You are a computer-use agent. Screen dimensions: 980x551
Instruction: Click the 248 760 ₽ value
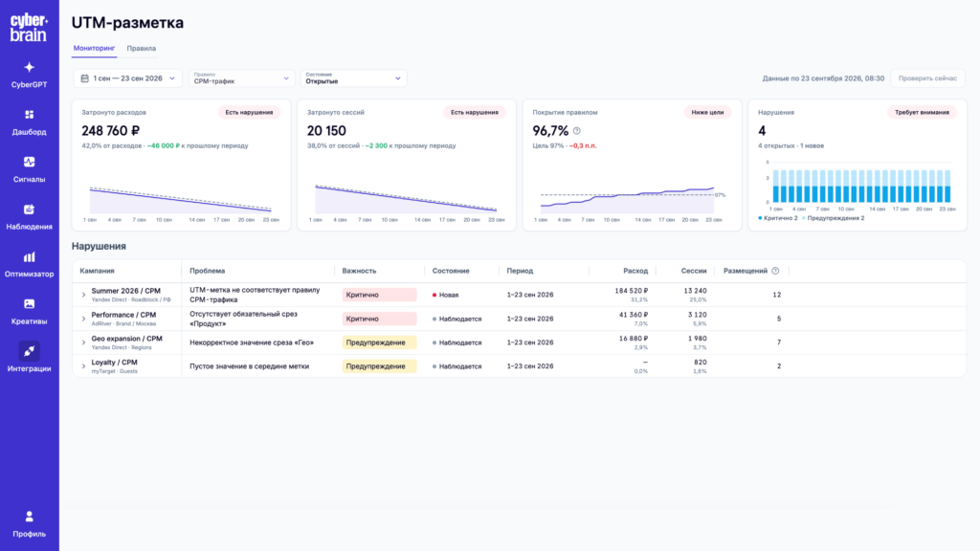tap(111, 131)
